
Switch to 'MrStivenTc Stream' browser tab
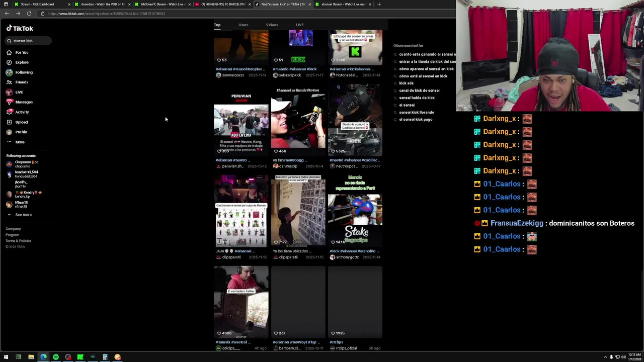[x=162, y=4]
